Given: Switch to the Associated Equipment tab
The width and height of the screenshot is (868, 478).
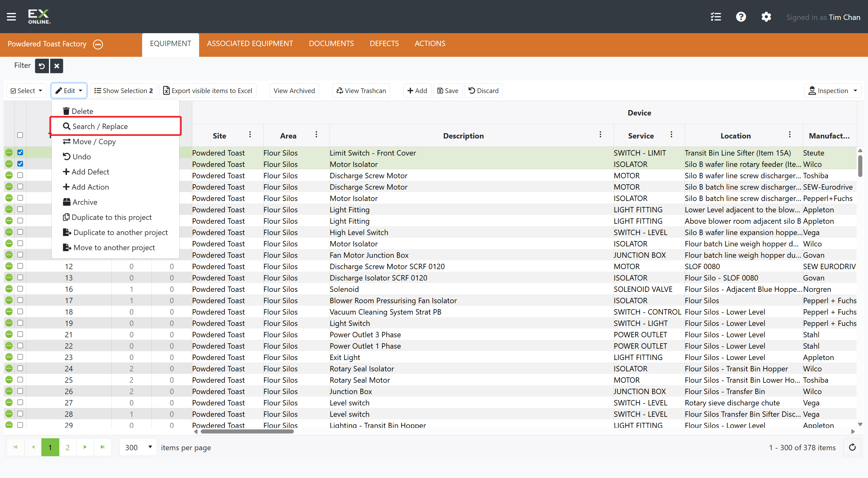Looking at the screenshot, I should pyautogui.click(x=250, y=44).
